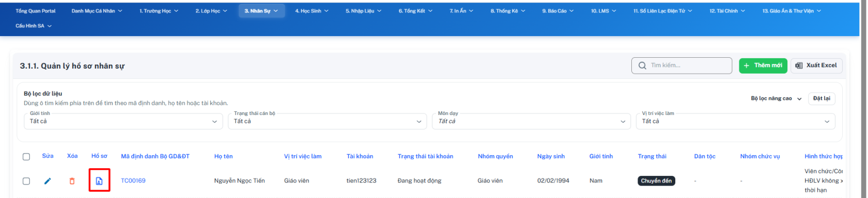The width and height of the screenshot is (868, 198).
Task: Open the 7. In Ấn menu
Action: pos(461,11)
